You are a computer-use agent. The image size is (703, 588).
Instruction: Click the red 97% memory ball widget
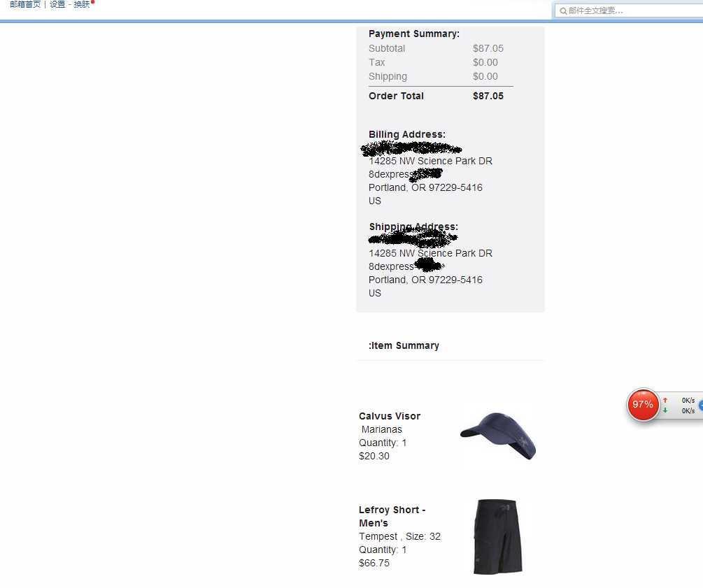click(x=643, y=405)
